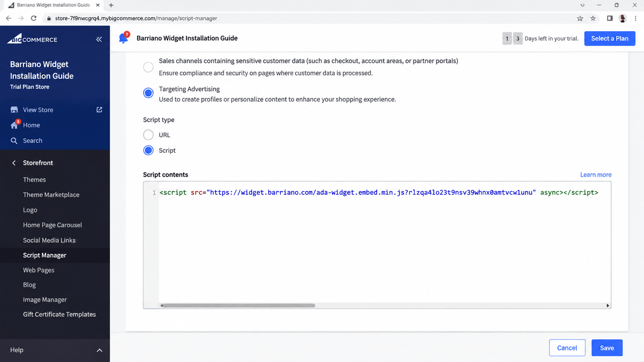
Task: Click the Search link in sidebar
Action: coord(33,140)
